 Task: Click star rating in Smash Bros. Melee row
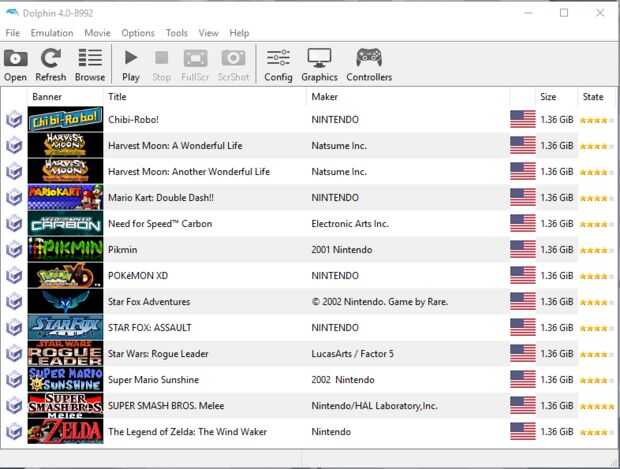pos(597,407)
